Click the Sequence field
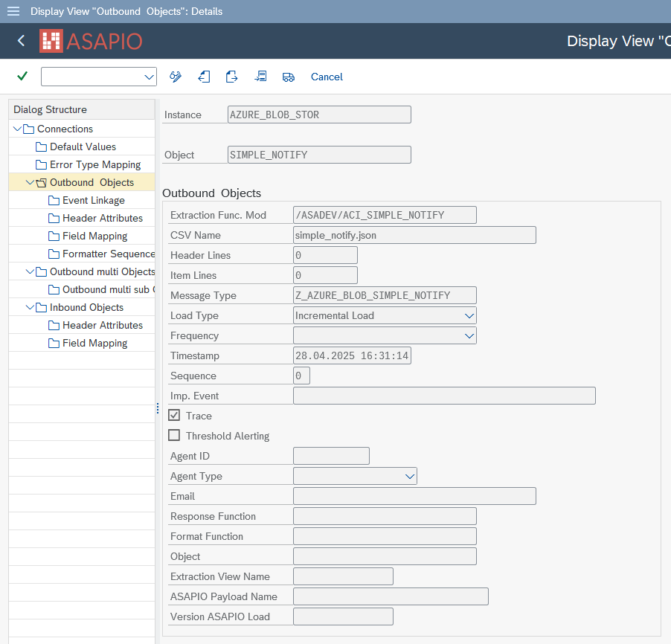Image resolution: width=671 pixels, height=644 pixels. pos(301,376)
